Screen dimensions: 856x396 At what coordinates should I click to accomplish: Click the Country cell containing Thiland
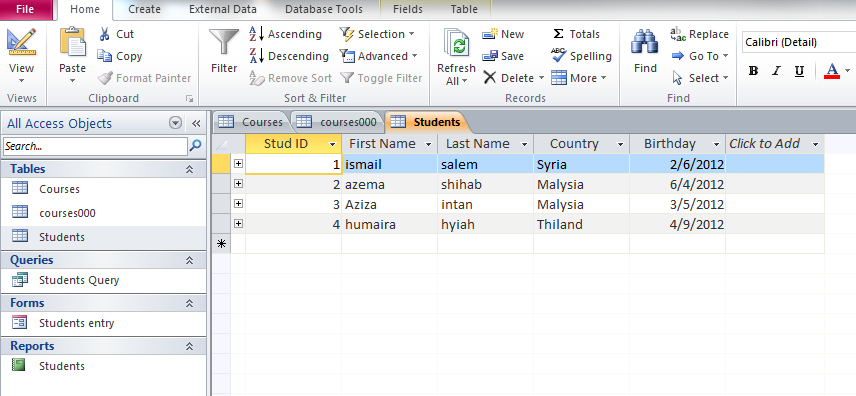pyautogui.click(x=581, y=224)
